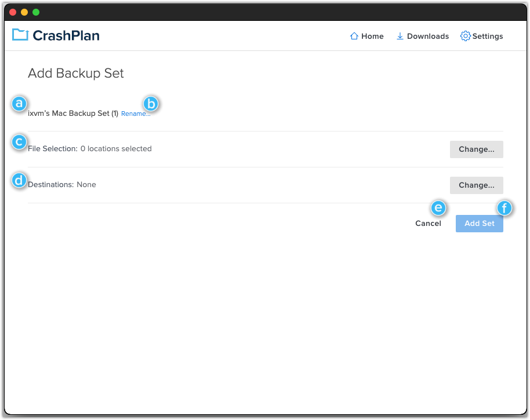Click the Home house icon
This screenshot has height=420, width=530.
click(354, 36)
